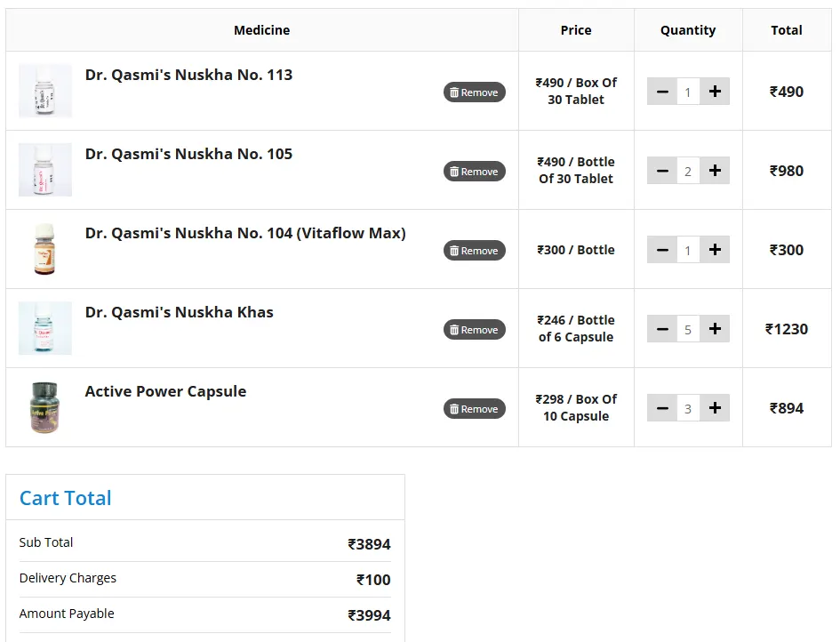This screenshot has height=642, width=840.
Task: Add one more Vitaflow Max bottle
Action: 715,250
